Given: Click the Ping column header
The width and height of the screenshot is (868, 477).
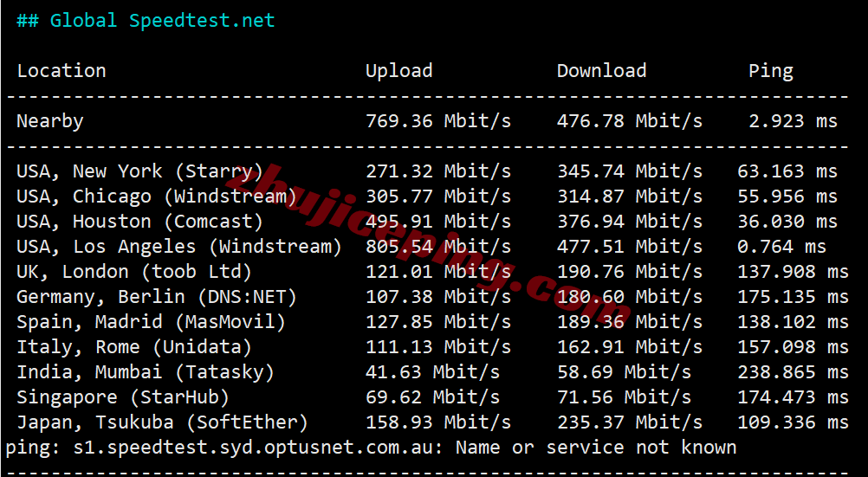Looking at the screenshot, I should (771, 71).
